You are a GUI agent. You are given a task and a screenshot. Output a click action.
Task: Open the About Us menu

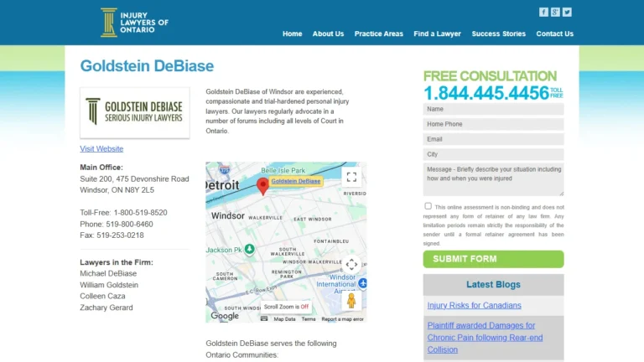pos(328,34)
